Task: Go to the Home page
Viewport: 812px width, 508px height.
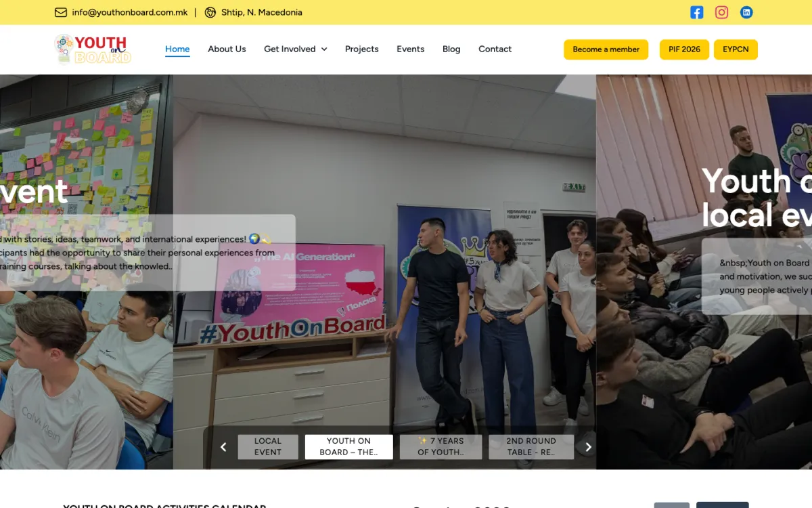Action: pyautogui.click(x=177, y=49)
